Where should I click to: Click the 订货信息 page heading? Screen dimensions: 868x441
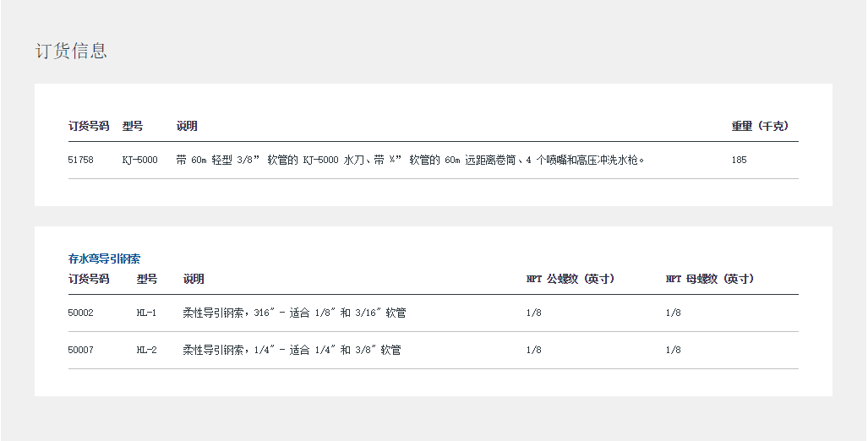pos(71,51)
